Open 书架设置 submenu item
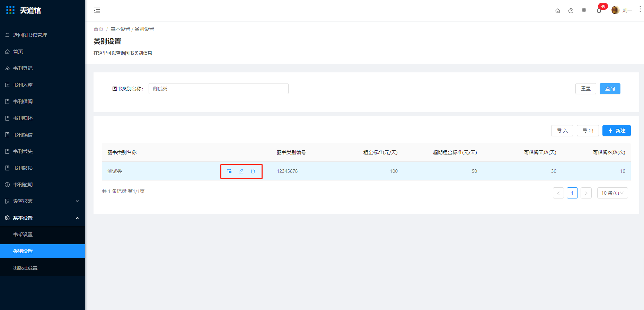This screenshot has width=644, height=310. point(43,234)
